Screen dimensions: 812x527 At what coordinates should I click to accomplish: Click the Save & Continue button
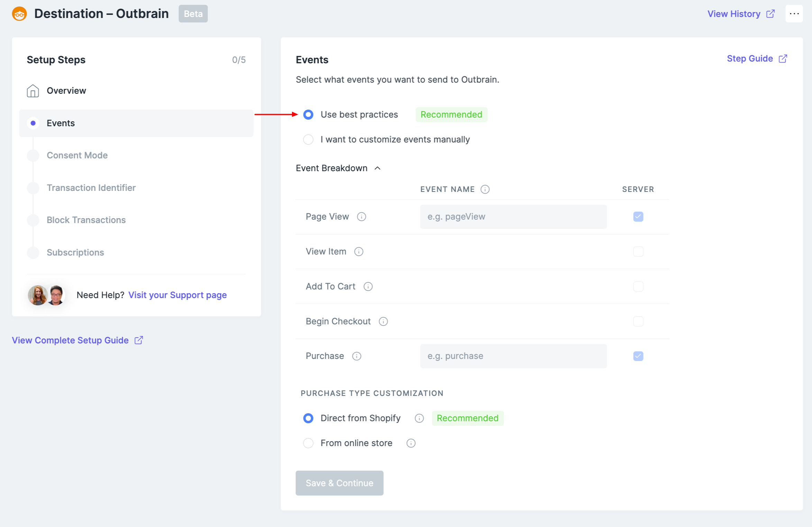[x=339, y=483]
